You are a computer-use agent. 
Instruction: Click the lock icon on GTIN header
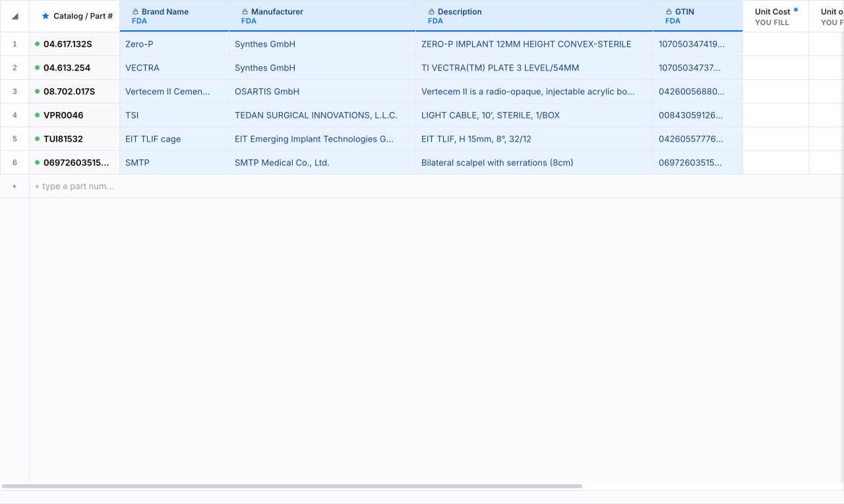pyautogui.click(x=669, y=12)
